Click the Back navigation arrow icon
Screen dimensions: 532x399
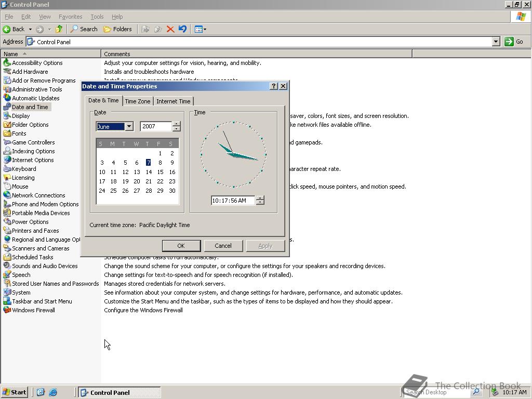6,29
